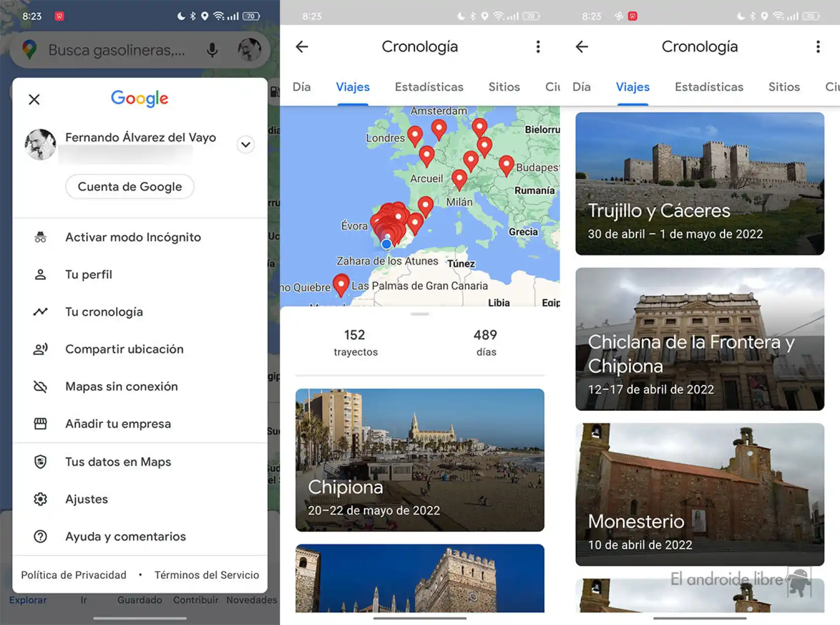840x625 pixels.
Task: Select Añadir tu empresa option
Action: tap(118, 424)
